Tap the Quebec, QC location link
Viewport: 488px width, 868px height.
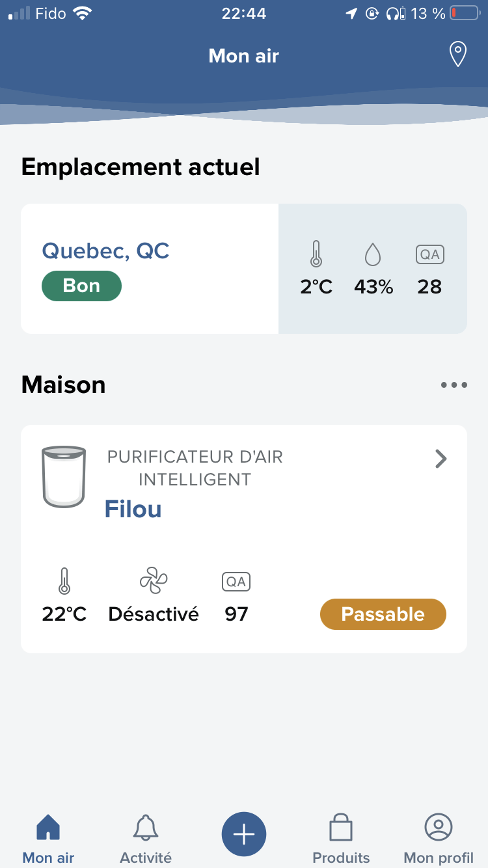(x=105, y=251)
